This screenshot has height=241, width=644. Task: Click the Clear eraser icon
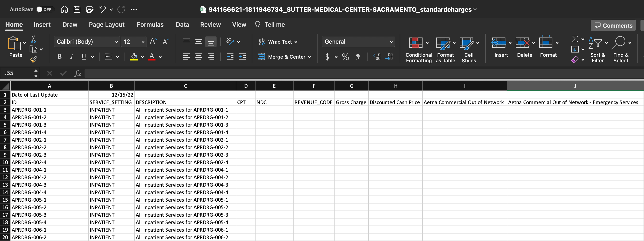[575, 60]
